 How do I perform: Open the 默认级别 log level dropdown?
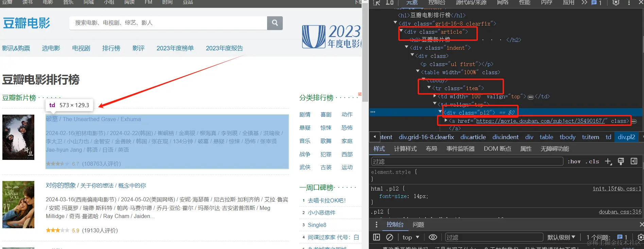point(561,237)
